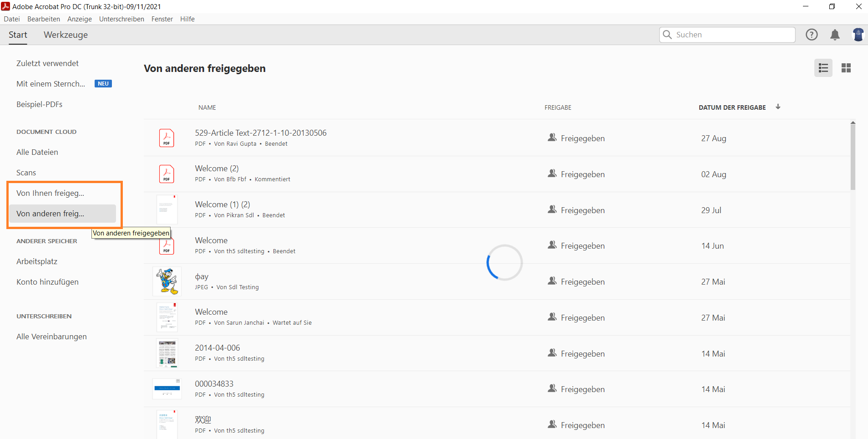Screen dimensions: 868x439
Task: Switch to the Werkzeuge tab
Action: (66, 35)
